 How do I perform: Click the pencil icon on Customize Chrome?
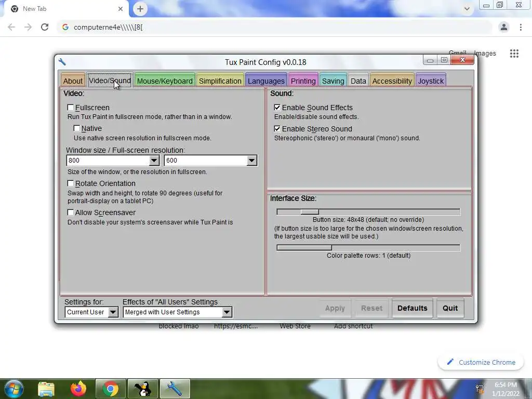point(450,362)
